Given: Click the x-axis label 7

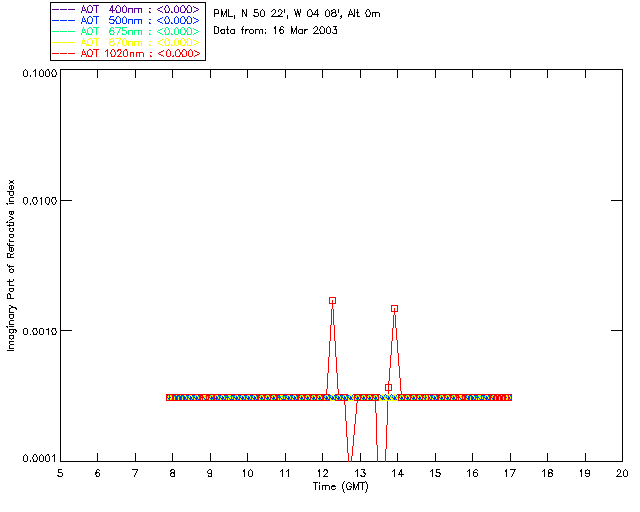Looking at the screenshot, I should tap(135, 473).
